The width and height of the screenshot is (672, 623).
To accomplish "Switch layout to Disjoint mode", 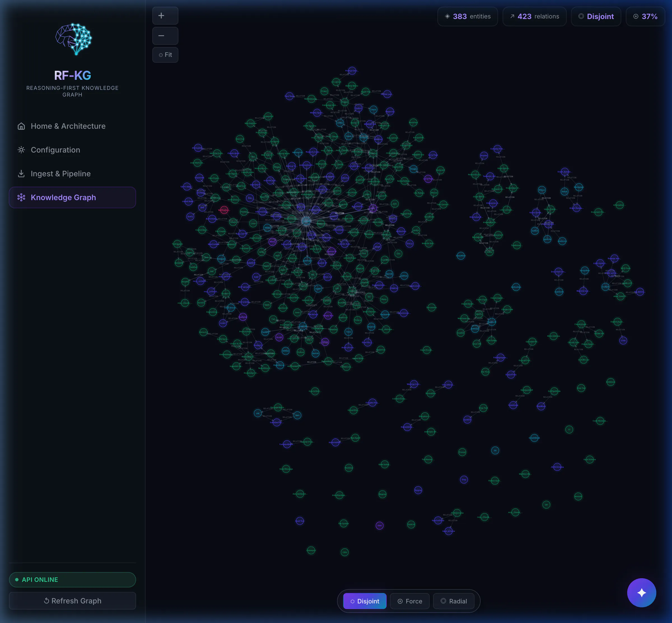I will pyautogui.click(x=365, y=601).
